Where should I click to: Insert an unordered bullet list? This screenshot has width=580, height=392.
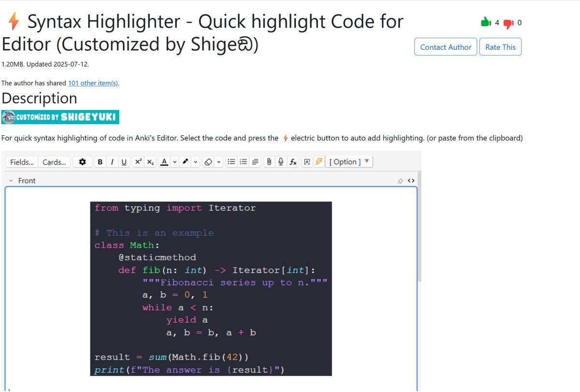(x=232, y=162)
